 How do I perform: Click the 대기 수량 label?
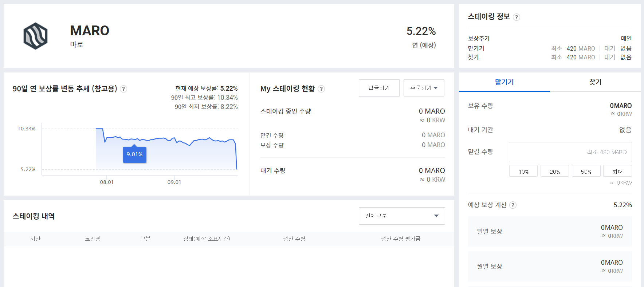(273, 171)
